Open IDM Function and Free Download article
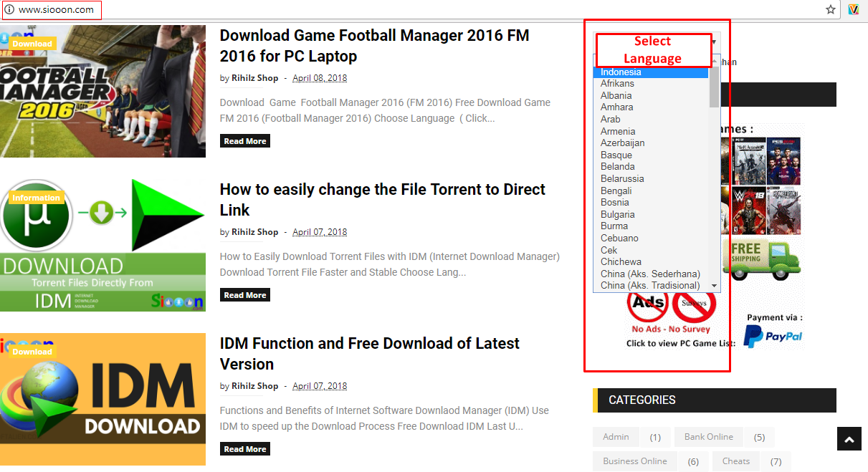This screenshot has height=472, width=868. pyautogui.click(x=369, y=354)
